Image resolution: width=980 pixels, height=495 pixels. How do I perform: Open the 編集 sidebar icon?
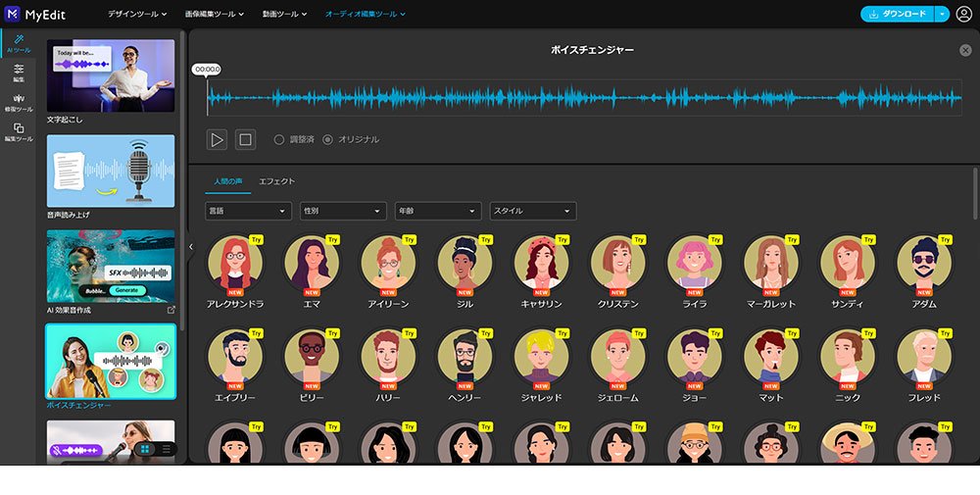pos(19,72)
